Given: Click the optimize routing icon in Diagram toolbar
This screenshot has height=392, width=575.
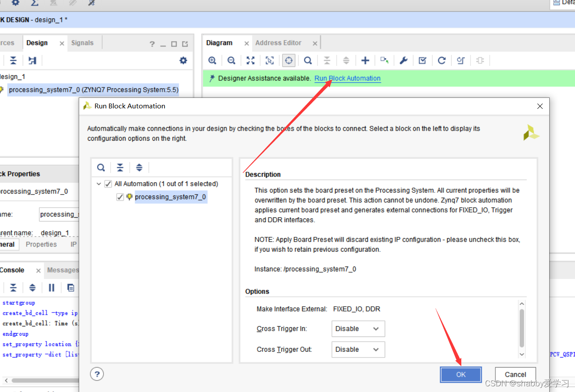Looking at the screenshot, I should pos(460,60).
